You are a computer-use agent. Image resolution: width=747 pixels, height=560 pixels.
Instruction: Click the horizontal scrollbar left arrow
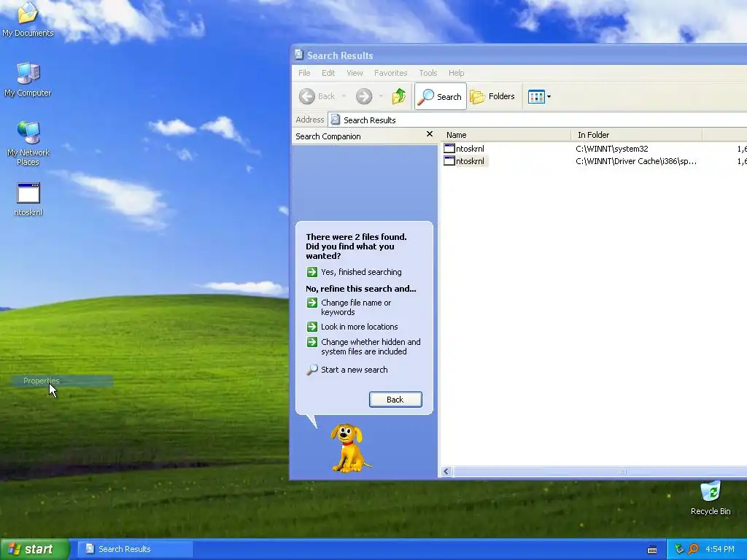tap(446, 472)
